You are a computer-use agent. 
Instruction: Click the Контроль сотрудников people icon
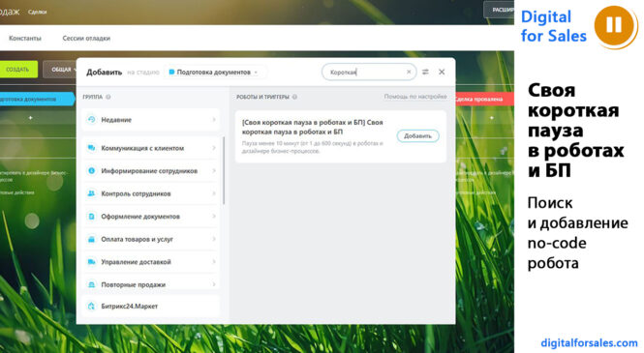[x=91, y=193]
